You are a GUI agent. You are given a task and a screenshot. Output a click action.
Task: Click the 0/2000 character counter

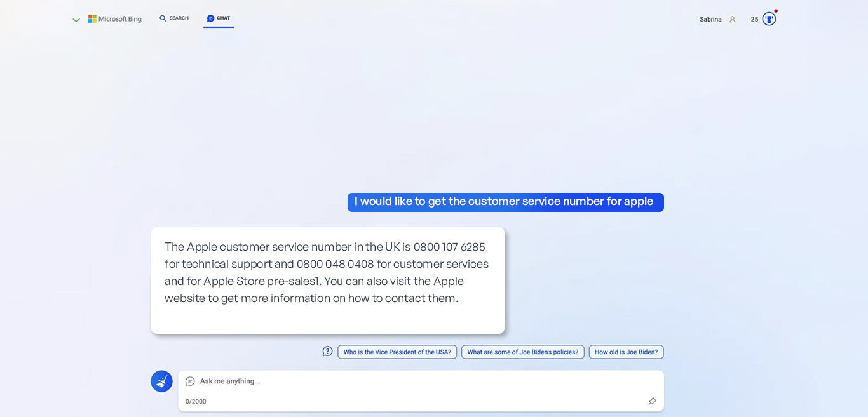196,402
